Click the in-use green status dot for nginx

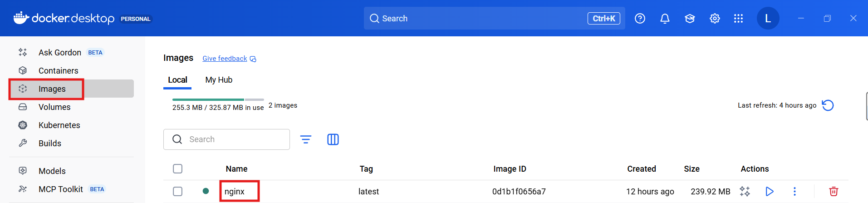206,191
